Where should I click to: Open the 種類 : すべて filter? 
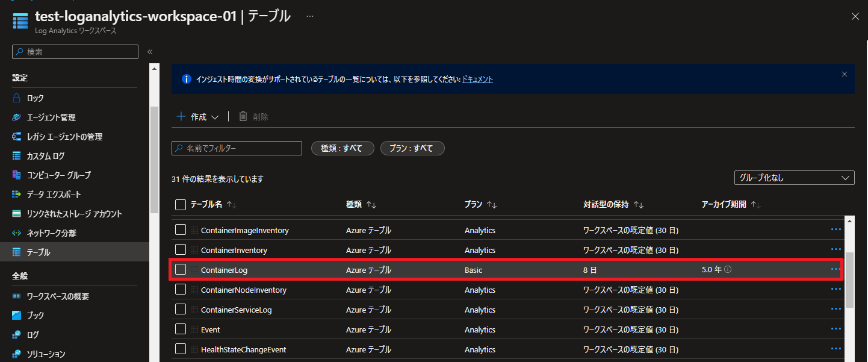tap(343, 148)
